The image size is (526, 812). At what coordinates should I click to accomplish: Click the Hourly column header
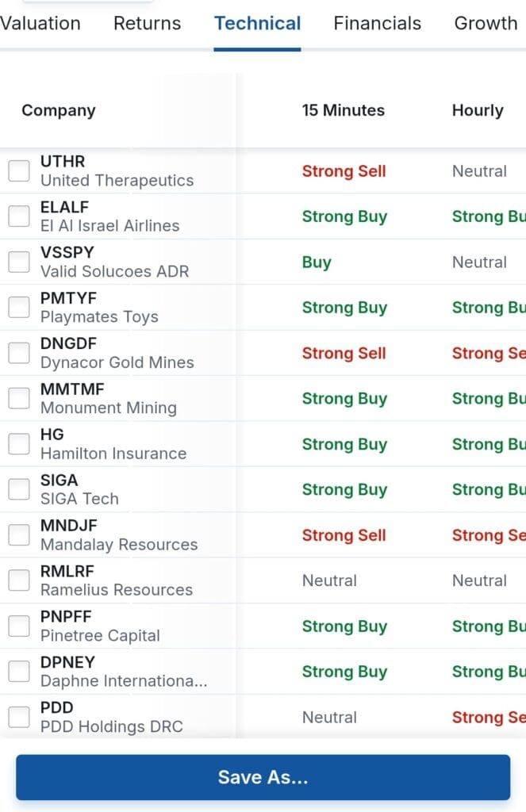tap(477, 111)
